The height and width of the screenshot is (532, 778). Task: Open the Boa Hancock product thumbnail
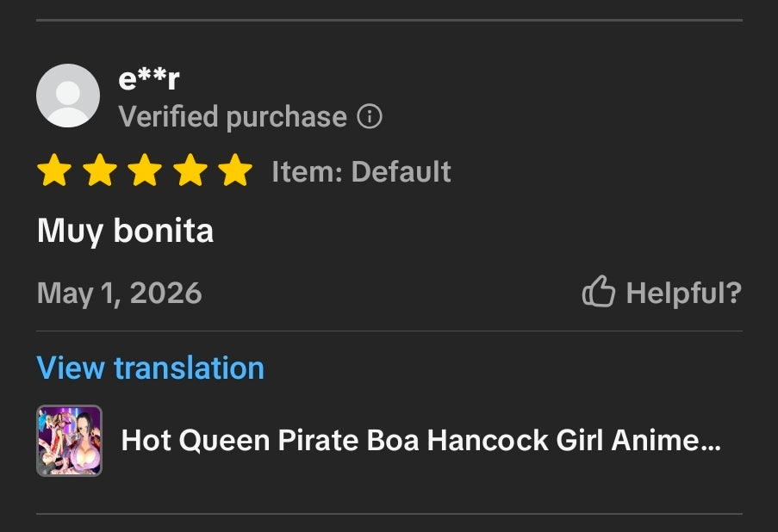pyautogui.click(x=70, y=441)
